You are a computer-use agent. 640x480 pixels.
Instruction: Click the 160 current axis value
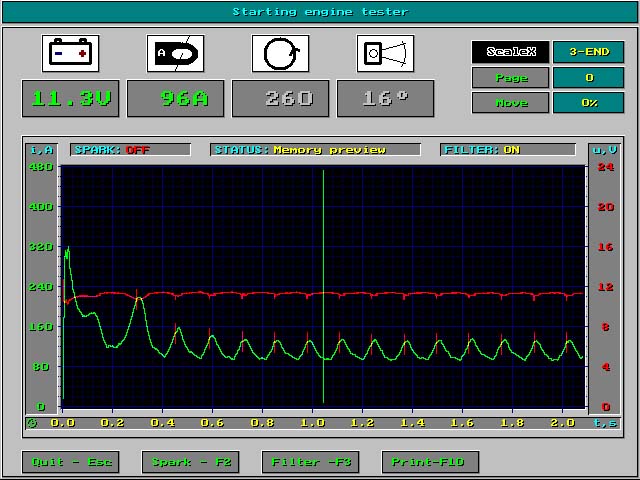[x=41, y=327]
